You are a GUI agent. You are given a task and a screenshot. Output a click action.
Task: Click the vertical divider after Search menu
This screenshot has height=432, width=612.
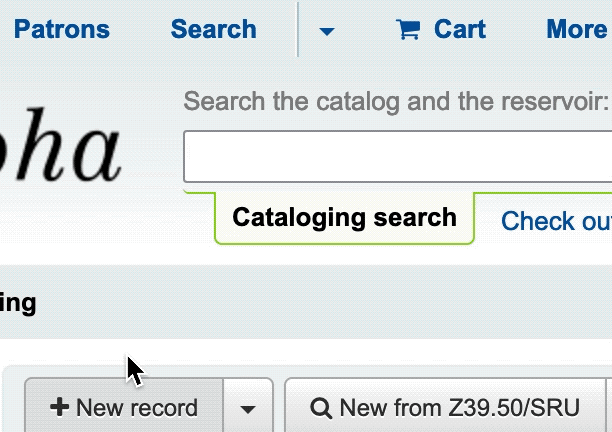(298, 30)
